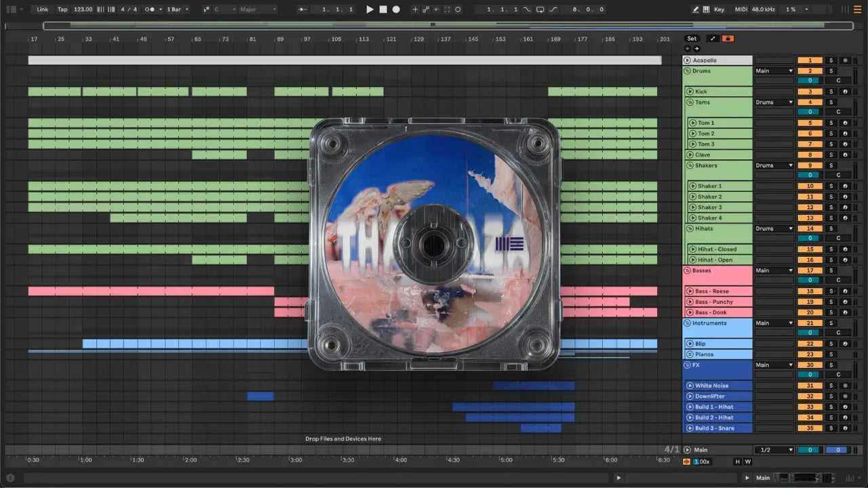Click the Stop transport button
The height and width of the screenshot is (488, 868).
(382, 9)
